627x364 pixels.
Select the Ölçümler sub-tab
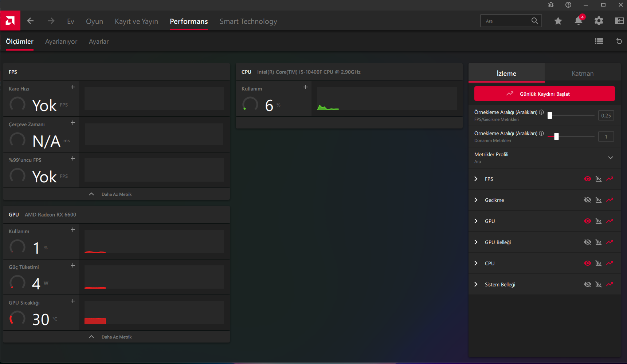coord(20,41)
